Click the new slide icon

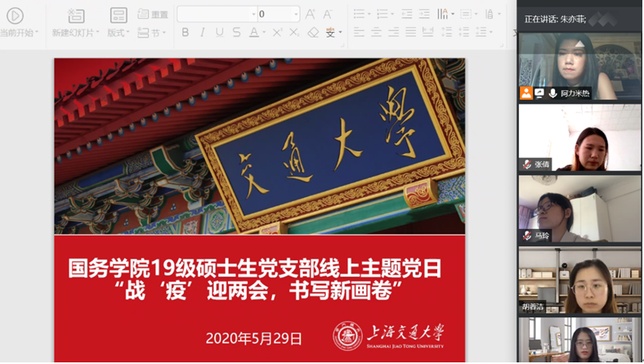(75, 16)
